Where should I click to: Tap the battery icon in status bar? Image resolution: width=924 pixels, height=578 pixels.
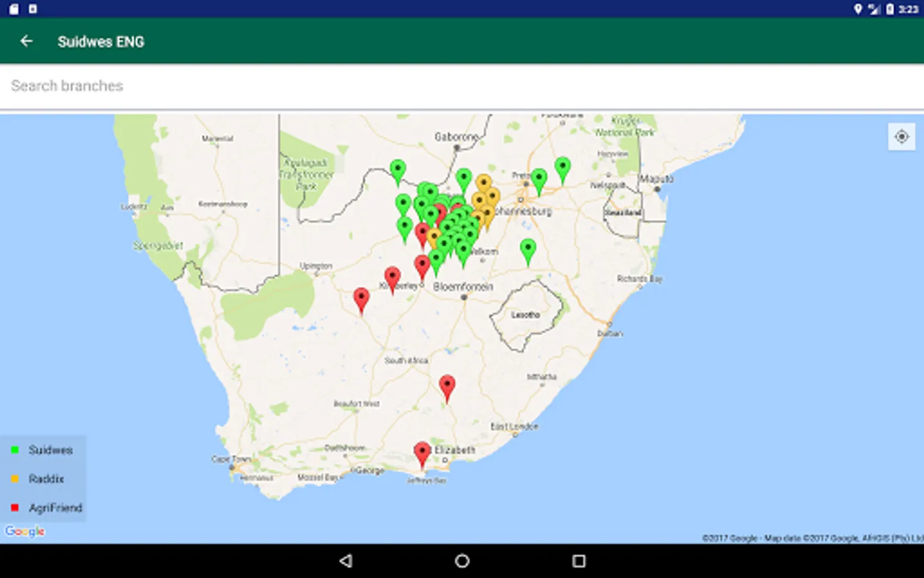(x=890, y=8)
